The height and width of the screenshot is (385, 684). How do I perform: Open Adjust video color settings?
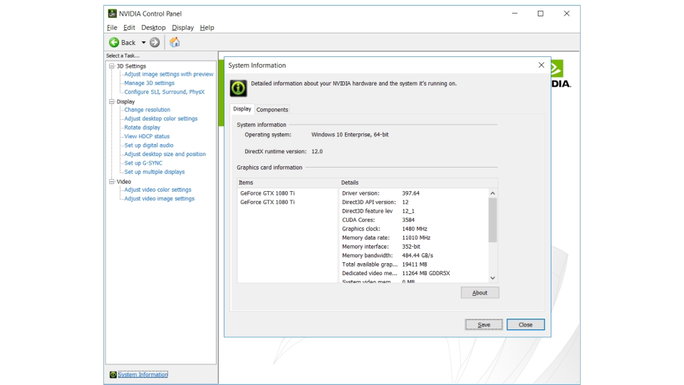tap(157, 190)
